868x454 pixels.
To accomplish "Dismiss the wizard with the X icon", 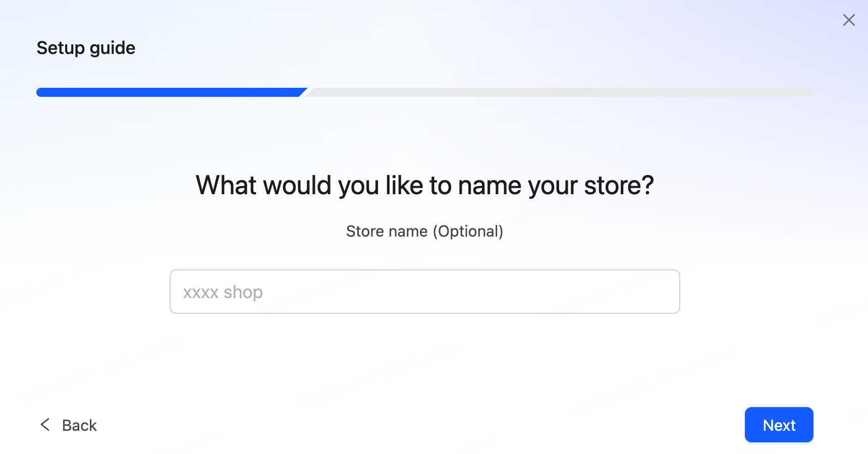I will (x=849, y=20).
